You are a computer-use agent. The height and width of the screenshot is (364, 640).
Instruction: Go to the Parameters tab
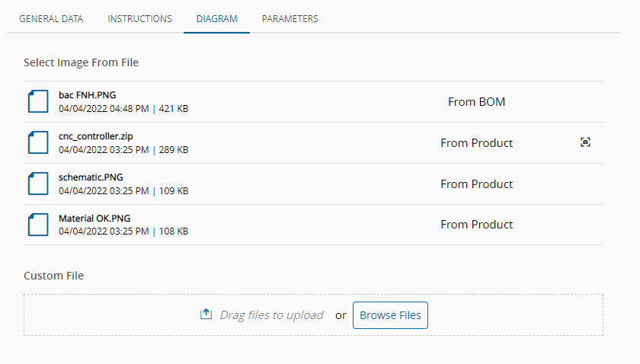point(290,18)
